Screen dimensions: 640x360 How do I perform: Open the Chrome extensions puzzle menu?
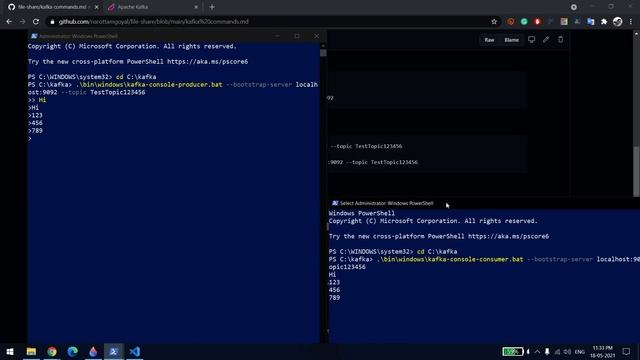(604, 22)
